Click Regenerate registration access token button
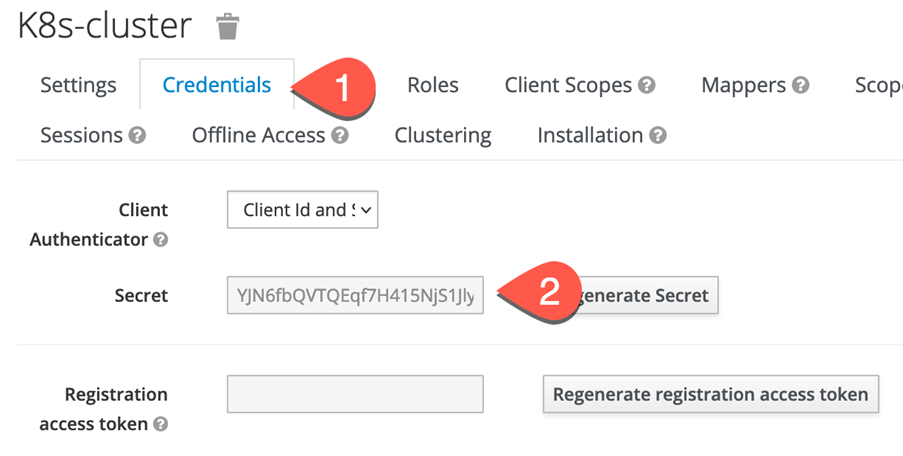 711,394
